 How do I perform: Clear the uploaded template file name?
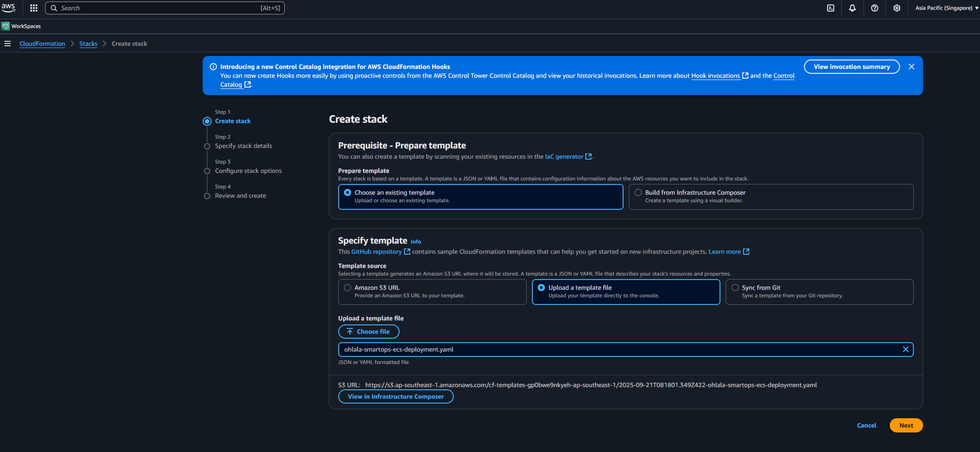[905, 349]
